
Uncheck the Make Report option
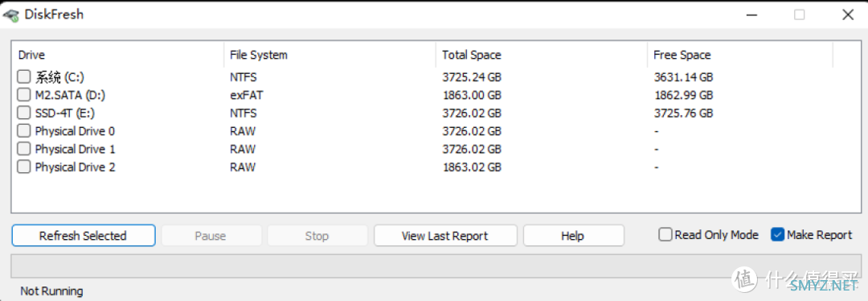tap(777, 235)
